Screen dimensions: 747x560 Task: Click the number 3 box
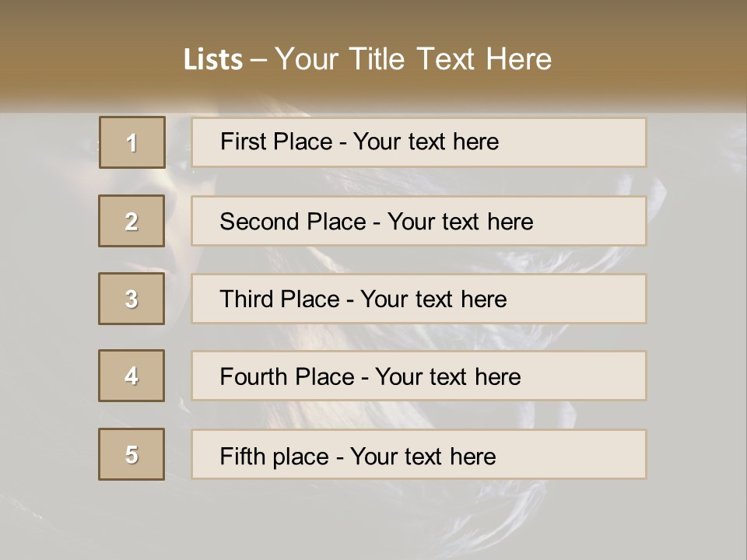tap(132, 299)
